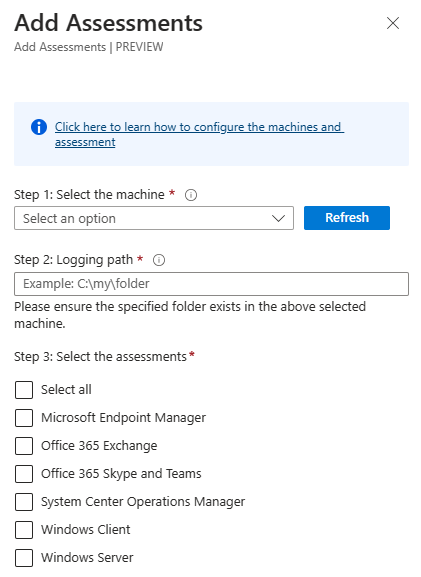This screenshot has height=577, width=421.
Task: Click the Refresh button
Action: click(x=347, y=218)
